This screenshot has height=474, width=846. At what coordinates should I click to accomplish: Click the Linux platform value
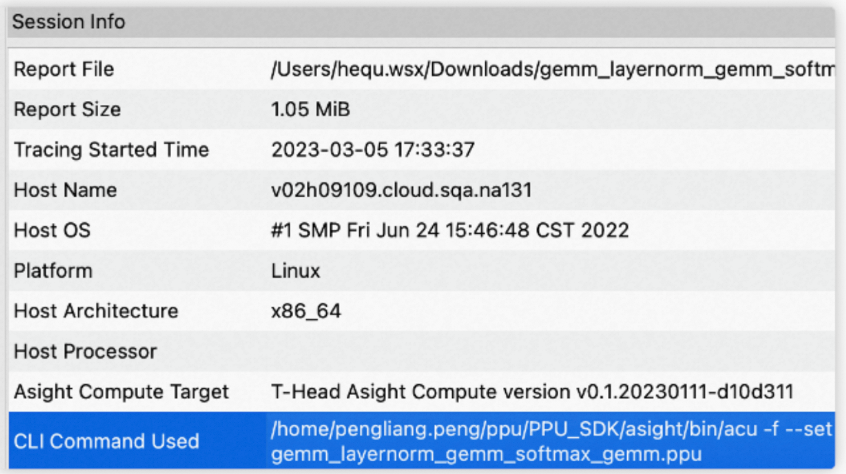pyautogui.click(x=296, y=271)
